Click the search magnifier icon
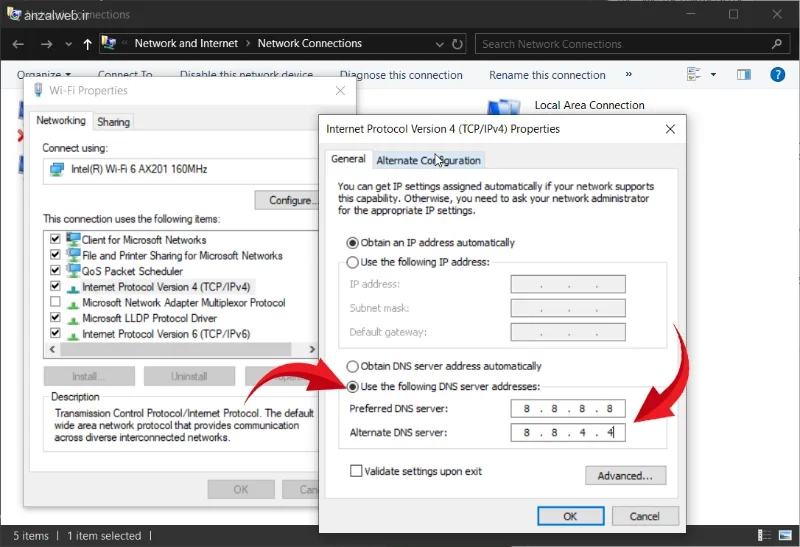The height and width of the screenshot is (547, 800). tap(777, 44)
